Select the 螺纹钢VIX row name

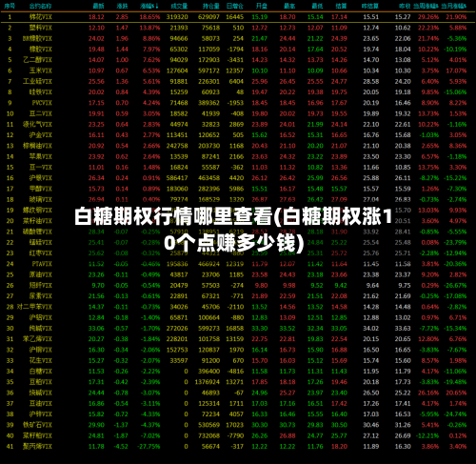click(x=37, y=211)
